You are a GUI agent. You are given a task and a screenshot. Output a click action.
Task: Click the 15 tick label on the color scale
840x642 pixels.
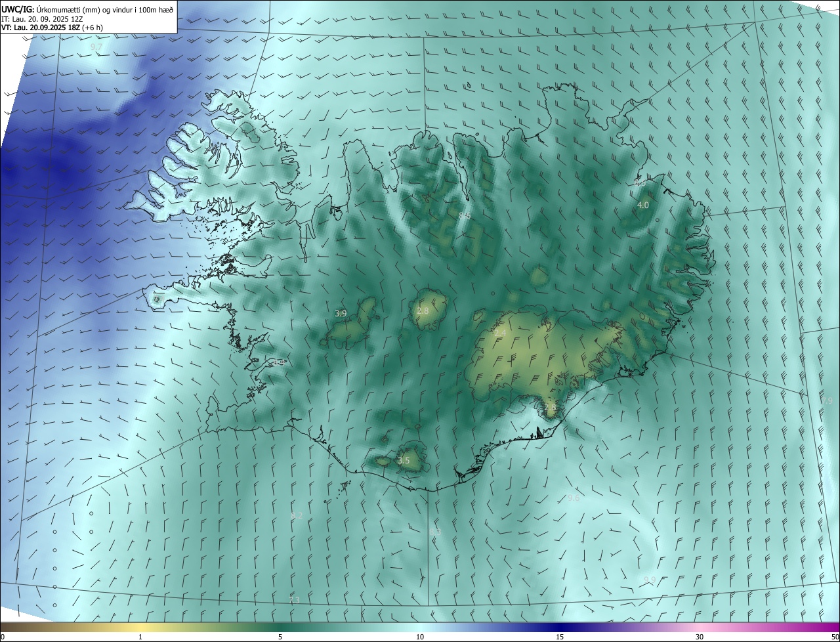pos(560,637)
